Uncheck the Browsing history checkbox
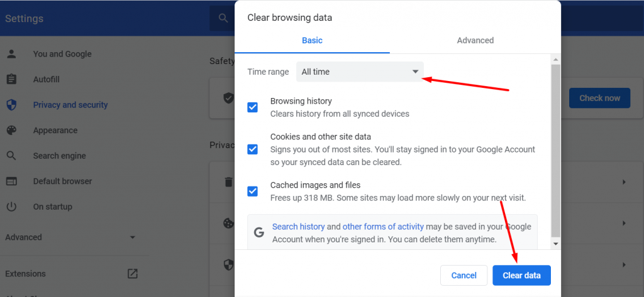This screenshot has width=644, height=297. point(253,107)
